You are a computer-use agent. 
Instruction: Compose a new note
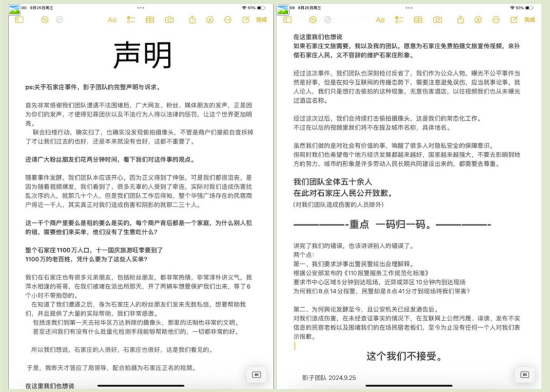click(x=245, y=20)
